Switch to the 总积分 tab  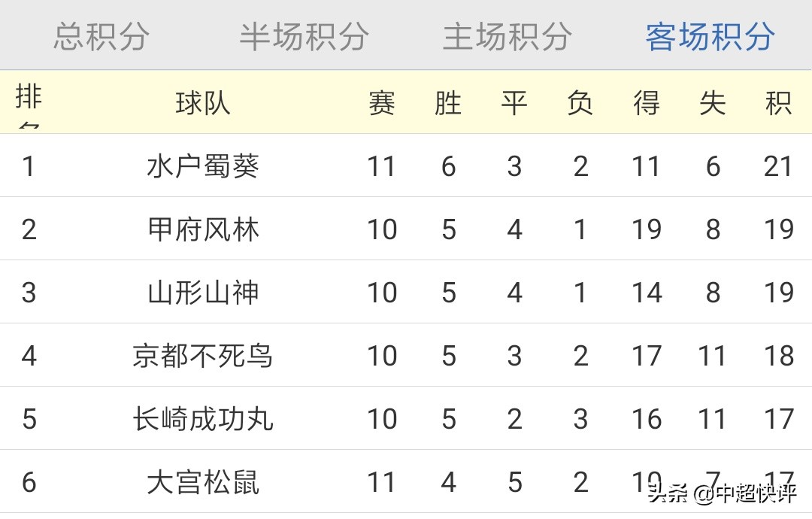(101, 36)
